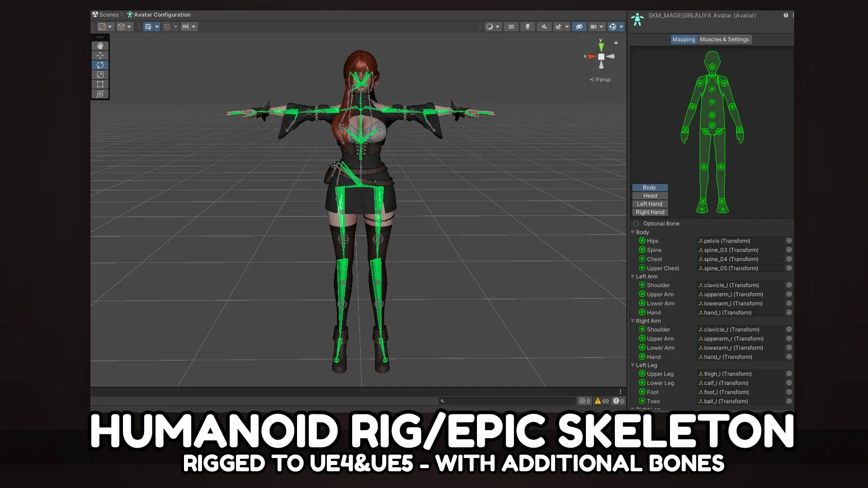The width and height of the screenshot is (868, 488).
Task: Select the Hand view tool
Action: point(100,46)
